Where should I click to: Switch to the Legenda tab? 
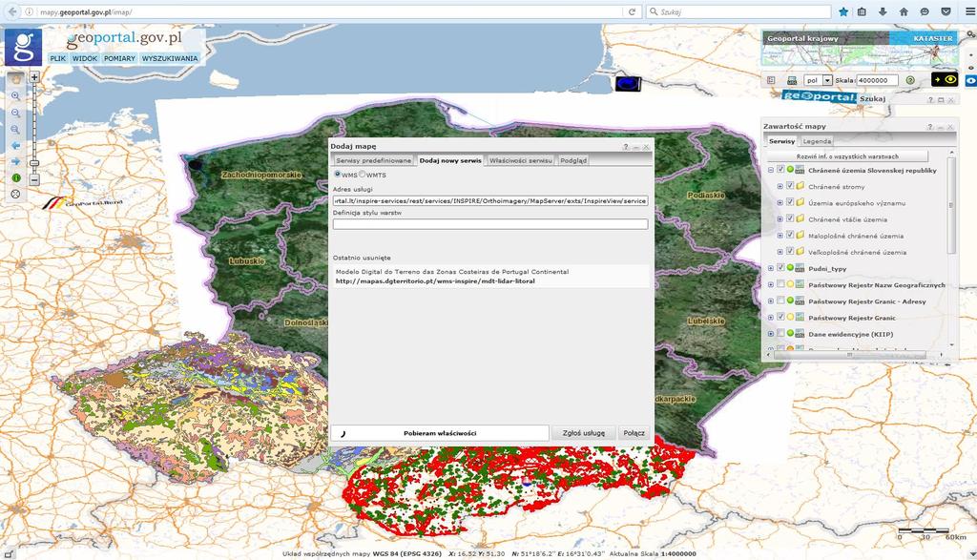[817, 141]
